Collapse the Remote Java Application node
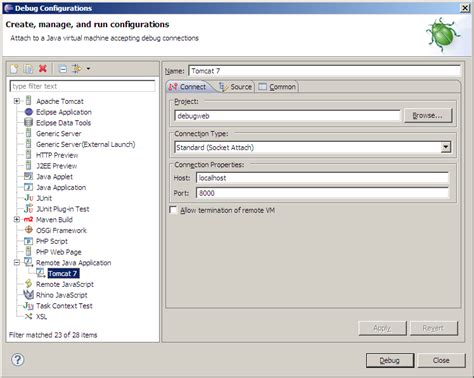The image size is (474, 378). point(17,262)
